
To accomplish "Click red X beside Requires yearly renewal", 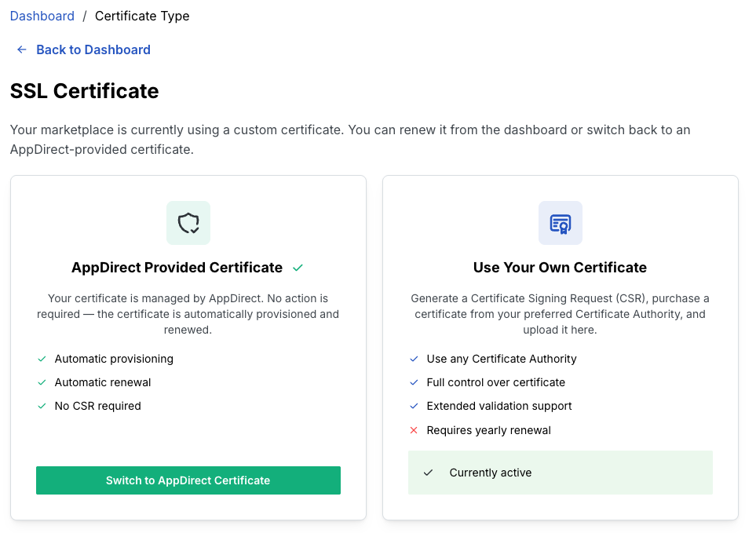I will point(414,430).
